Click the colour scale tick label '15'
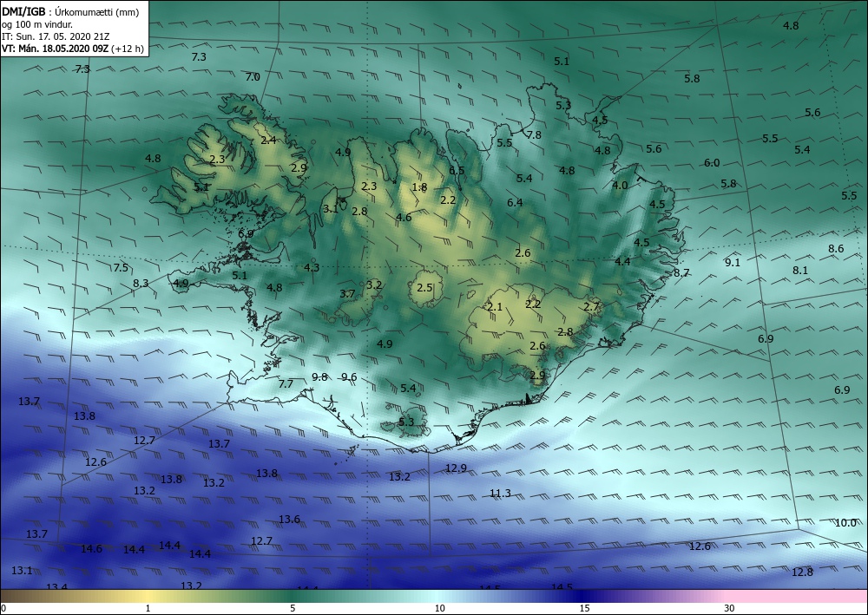Image resolution: width=868 pixels, height=615 pixels. click(584, 608)
